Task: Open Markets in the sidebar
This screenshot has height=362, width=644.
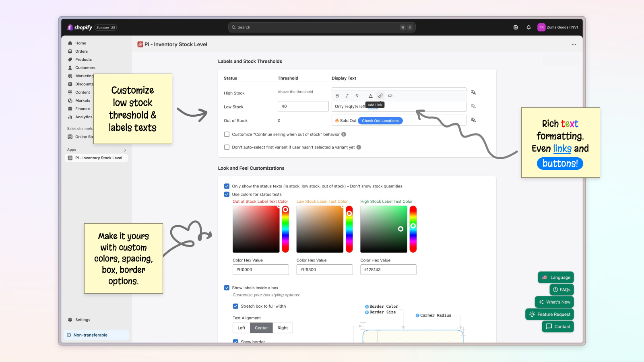Action: coord(83,101)
